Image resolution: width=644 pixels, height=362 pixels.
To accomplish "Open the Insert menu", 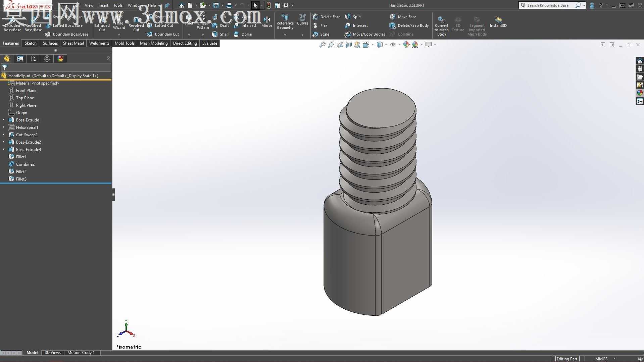I will 103,5.
